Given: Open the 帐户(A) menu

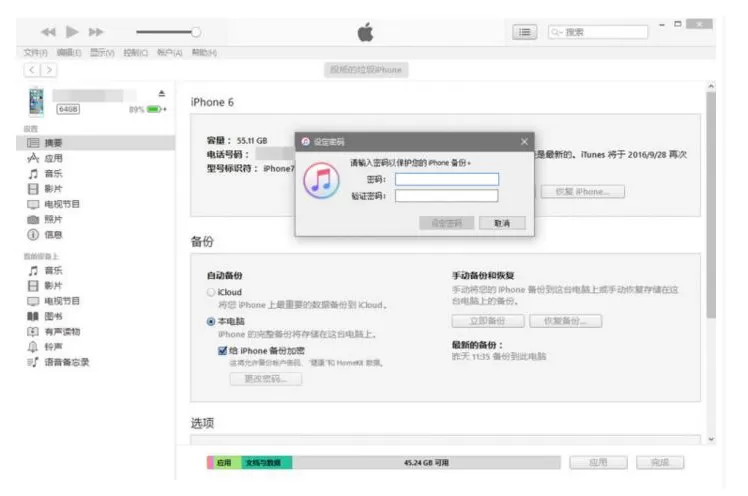Looking at the screenshot, I should tap(169, 52).
